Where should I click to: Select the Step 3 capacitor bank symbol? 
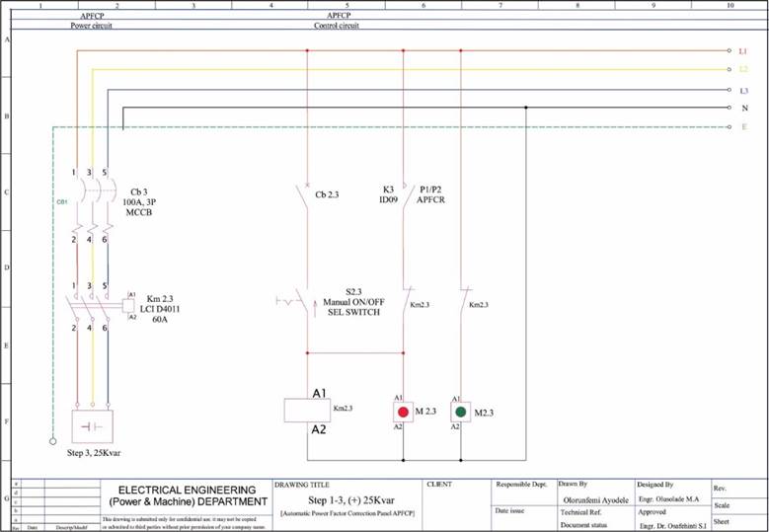click(x=94, y=426)
